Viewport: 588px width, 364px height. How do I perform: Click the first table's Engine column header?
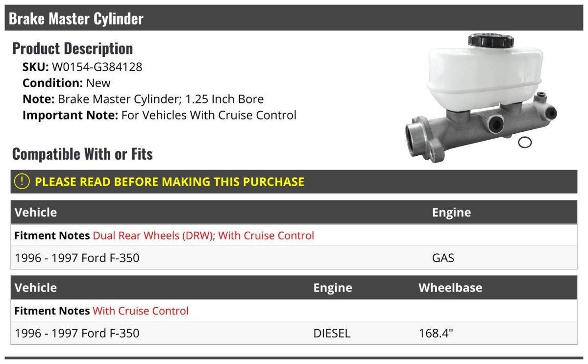[451, 212]
